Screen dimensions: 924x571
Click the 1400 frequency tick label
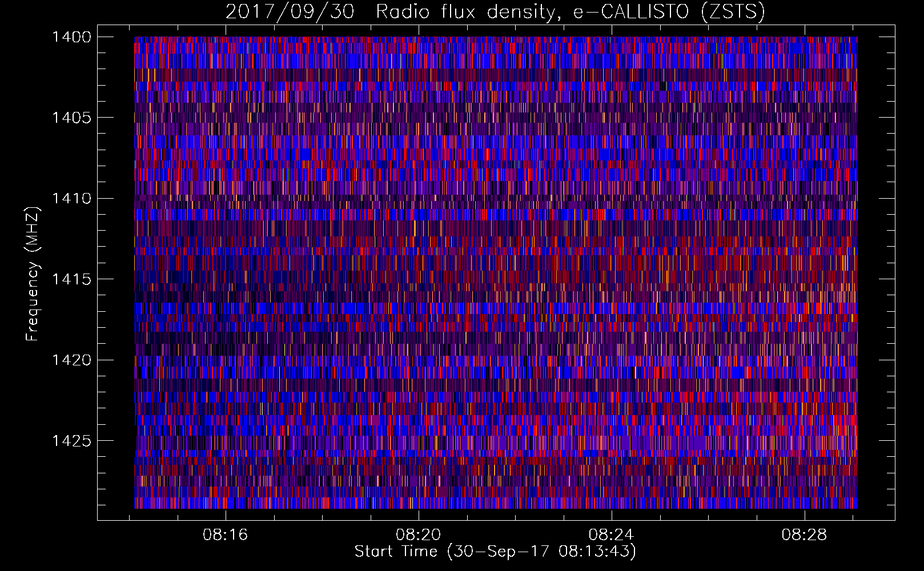coord(71,37)
